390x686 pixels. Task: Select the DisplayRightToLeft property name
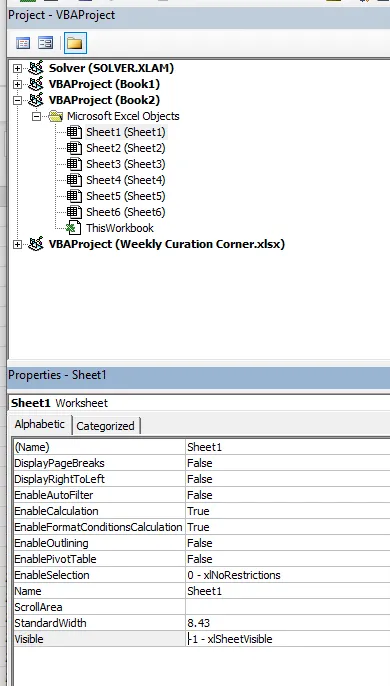(x=99, y=479)
